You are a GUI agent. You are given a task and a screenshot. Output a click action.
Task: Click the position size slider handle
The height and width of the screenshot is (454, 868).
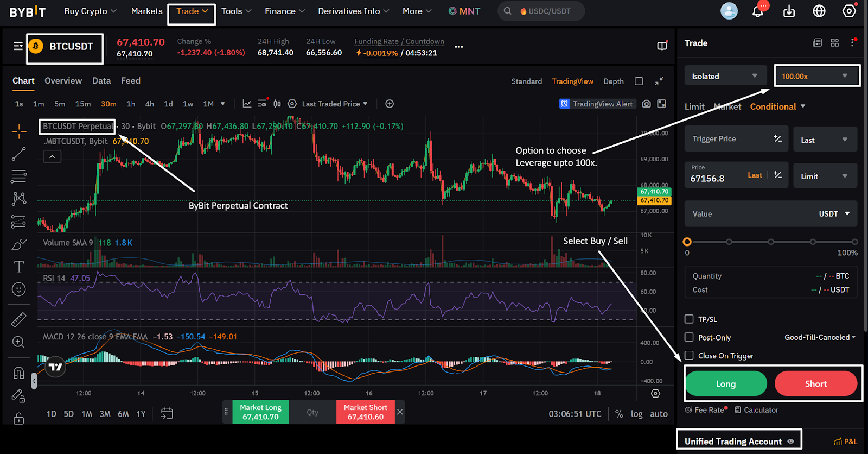coord(687,242)
